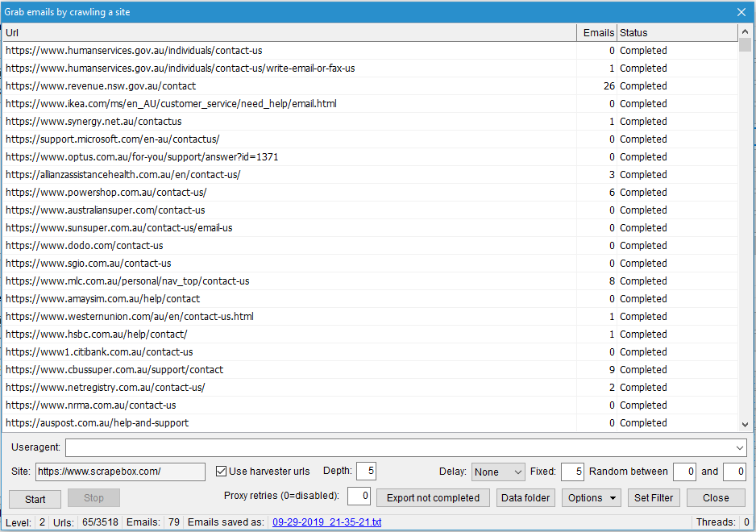Select the amaysim.com.au/help/contact row
756x532 pixels.
370,298
